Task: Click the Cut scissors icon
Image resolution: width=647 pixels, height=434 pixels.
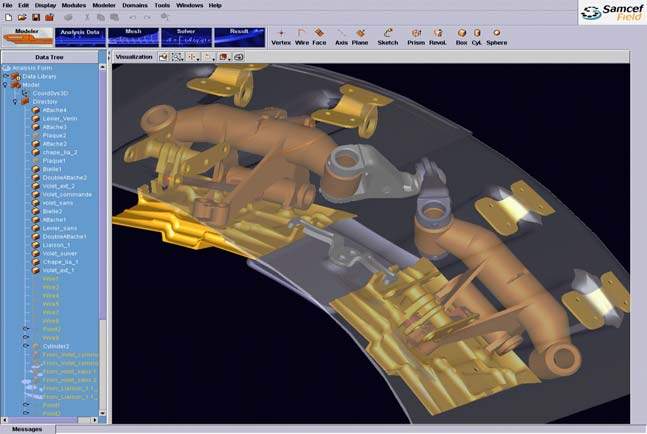Action: pyautogui.click(x=87, y=17)
